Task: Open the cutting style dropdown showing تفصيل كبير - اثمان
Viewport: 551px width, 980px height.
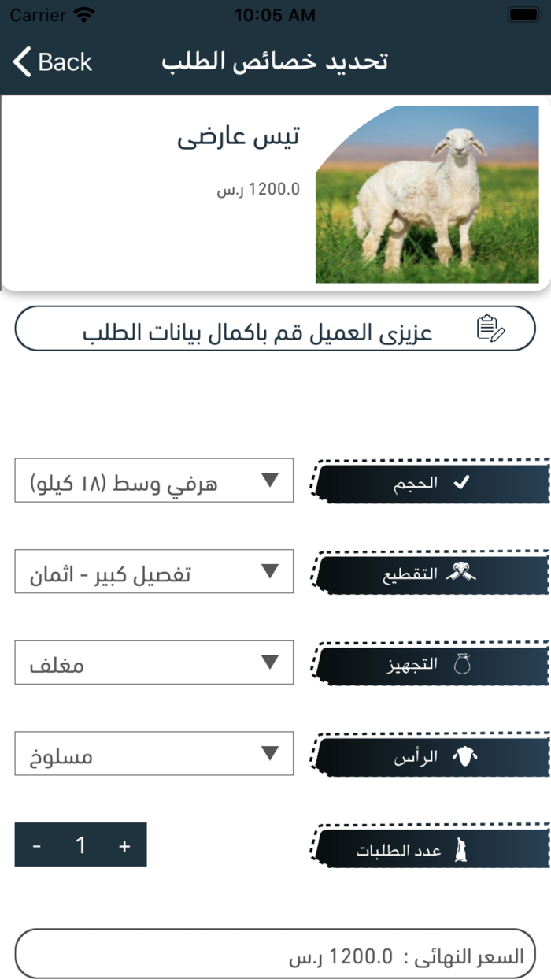Action: point(153,571)
